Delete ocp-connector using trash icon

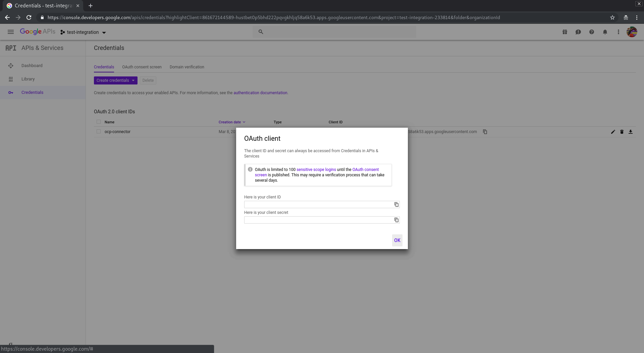point(622,132)
